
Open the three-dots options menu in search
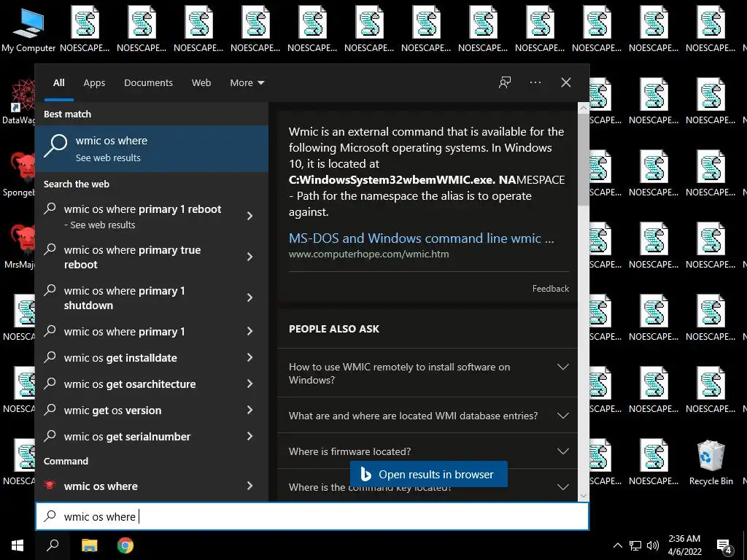(x=535, y=82)
